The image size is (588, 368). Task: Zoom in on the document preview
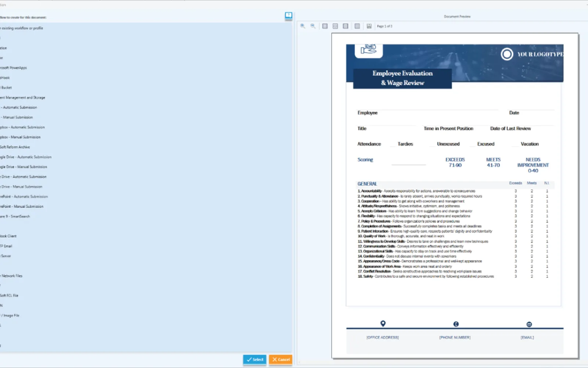click(302, 26)
